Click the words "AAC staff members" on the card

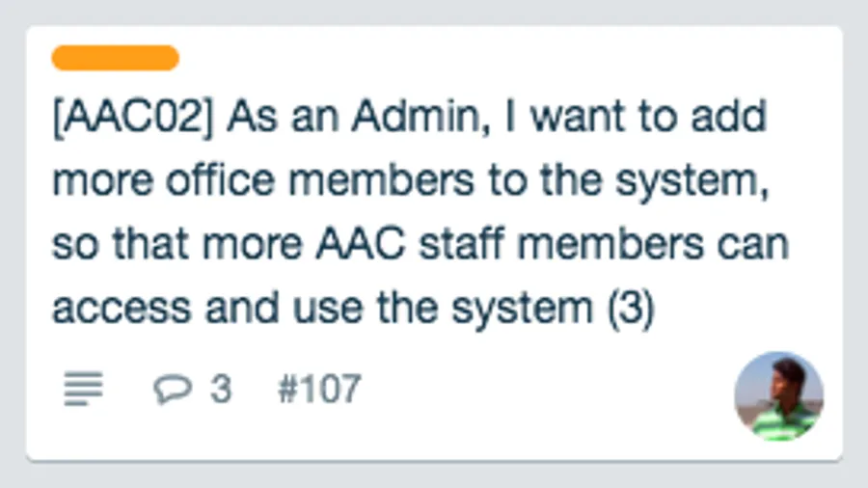coord(511,244)
